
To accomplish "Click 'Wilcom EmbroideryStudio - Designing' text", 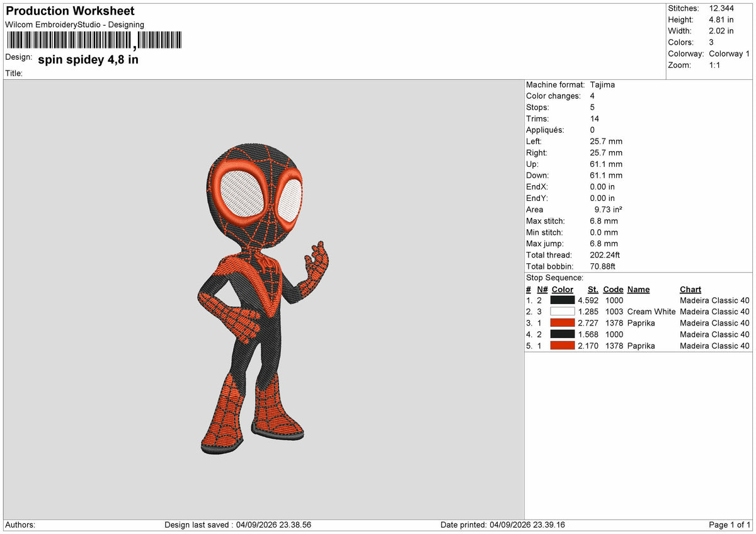I will coord(75,25).
